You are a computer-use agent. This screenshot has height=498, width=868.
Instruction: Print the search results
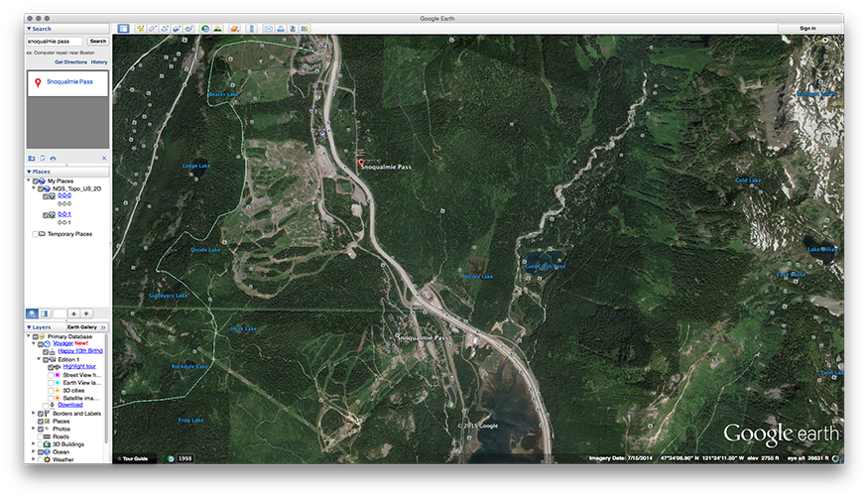54,159
